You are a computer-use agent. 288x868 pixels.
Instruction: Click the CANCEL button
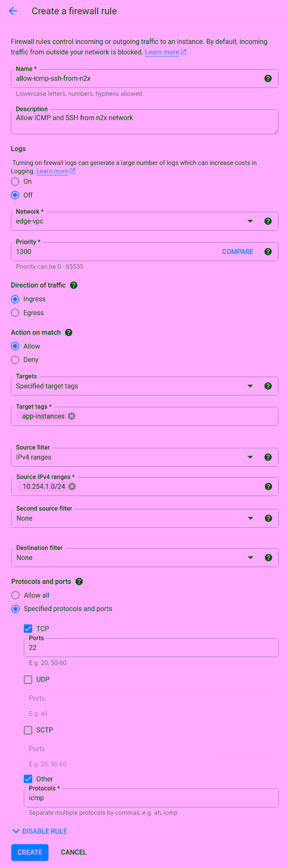click(x=74, y=852)
